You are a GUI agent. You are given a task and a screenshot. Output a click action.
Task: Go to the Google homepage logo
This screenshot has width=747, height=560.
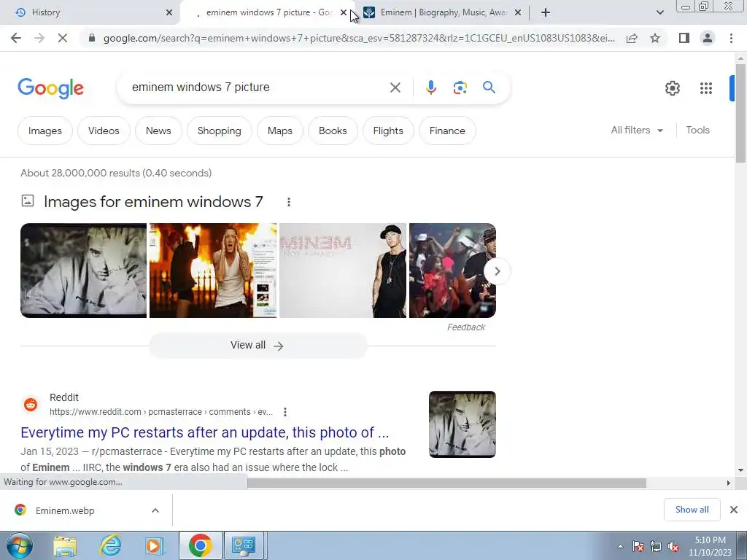coord(50,88)
